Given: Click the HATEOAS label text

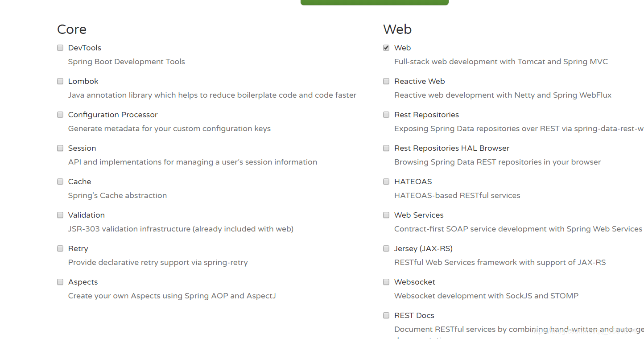Looking at the screenshot, I should 413,182.
